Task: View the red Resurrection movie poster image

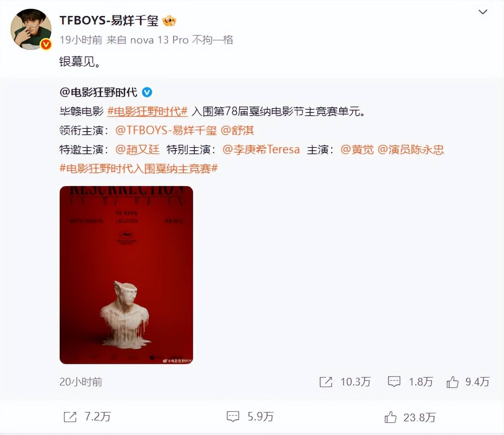Action: coord(126,275)
